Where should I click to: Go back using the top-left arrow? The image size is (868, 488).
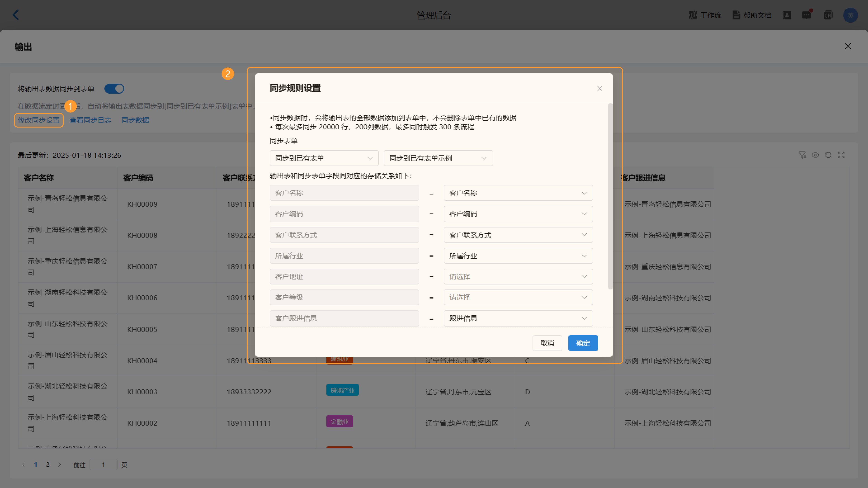pos(16,15)
